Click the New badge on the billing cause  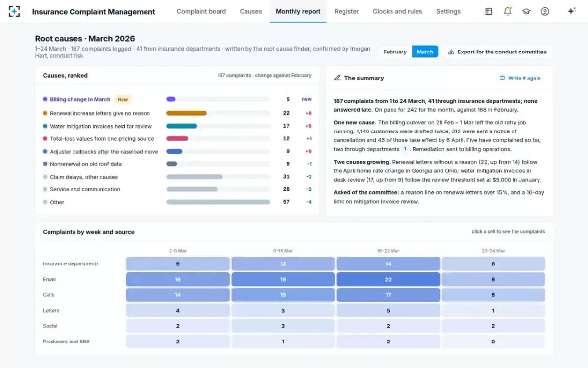(122, 99)
